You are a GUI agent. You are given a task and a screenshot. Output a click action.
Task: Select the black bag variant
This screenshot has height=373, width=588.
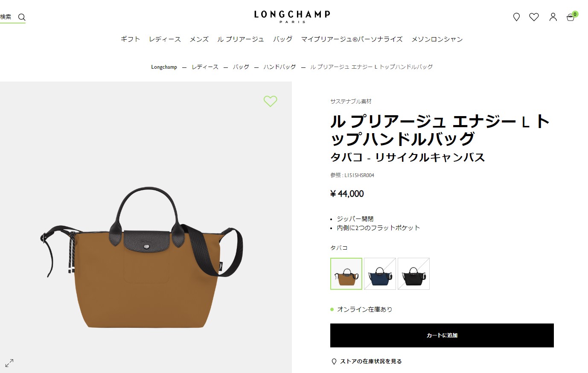(x=413, y=274)
